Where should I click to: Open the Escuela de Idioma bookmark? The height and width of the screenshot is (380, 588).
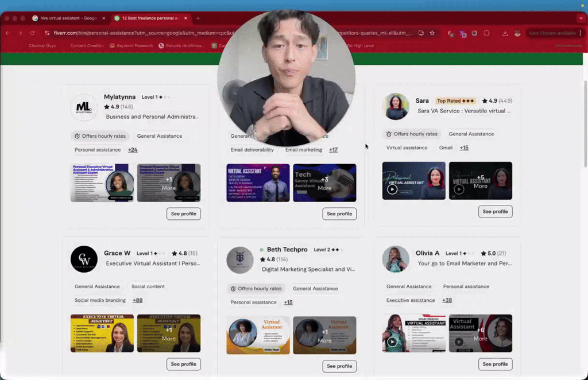(x=181, y=46)
